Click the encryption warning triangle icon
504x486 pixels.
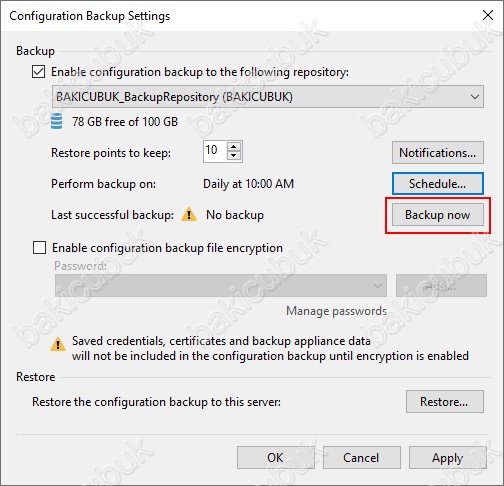point(58,344)
